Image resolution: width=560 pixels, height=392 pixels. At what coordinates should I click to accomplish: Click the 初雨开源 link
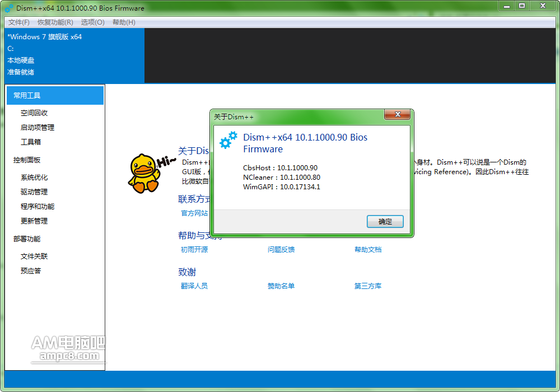click(194, 250)
